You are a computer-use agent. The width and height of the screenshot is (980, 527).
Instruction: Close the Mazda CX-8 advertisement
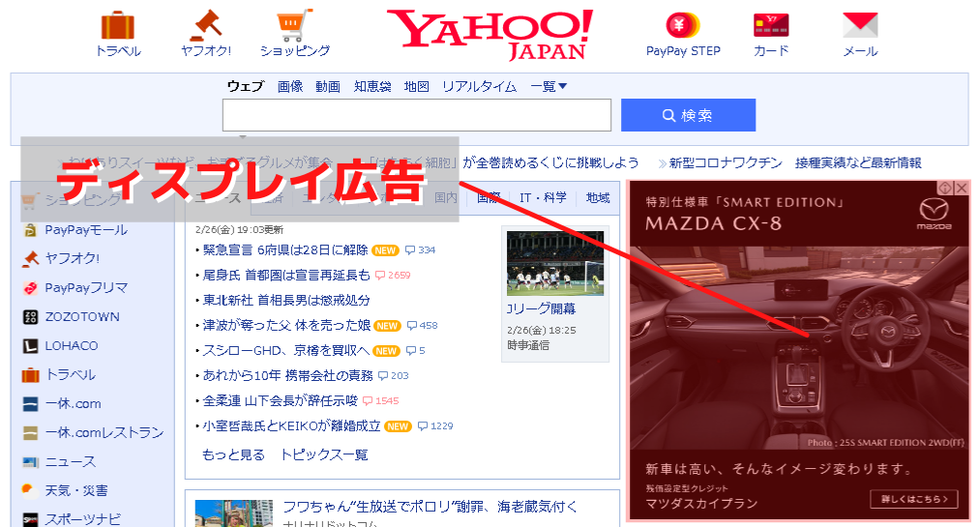962,188
